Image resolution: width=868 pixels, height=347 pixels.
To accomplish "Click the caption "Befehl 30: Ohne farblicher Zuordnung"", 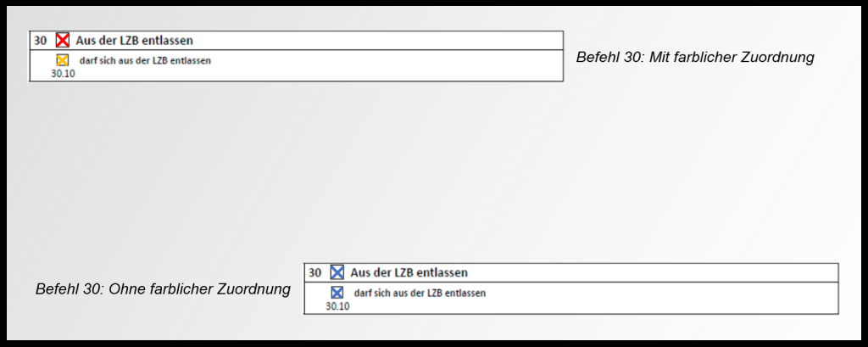I will 163,289.
